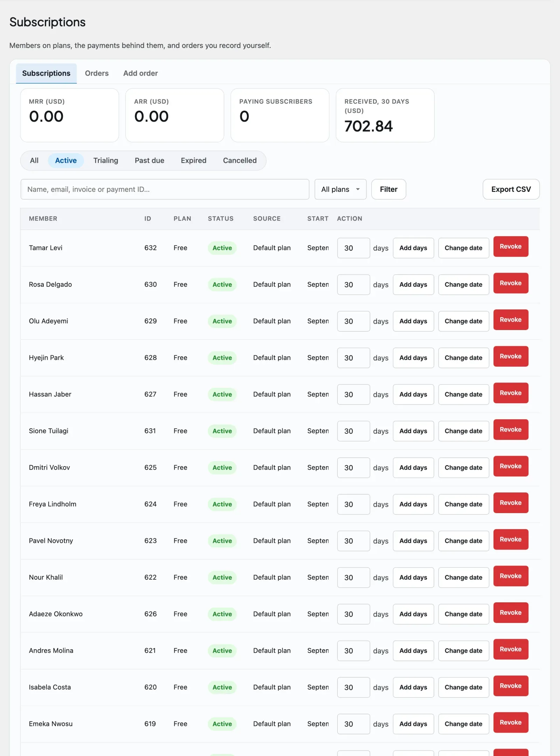Viewport: 560px width, 756px height.
Task: Revoke Rosa Delgado's subscription
Action: coord(511,283)
